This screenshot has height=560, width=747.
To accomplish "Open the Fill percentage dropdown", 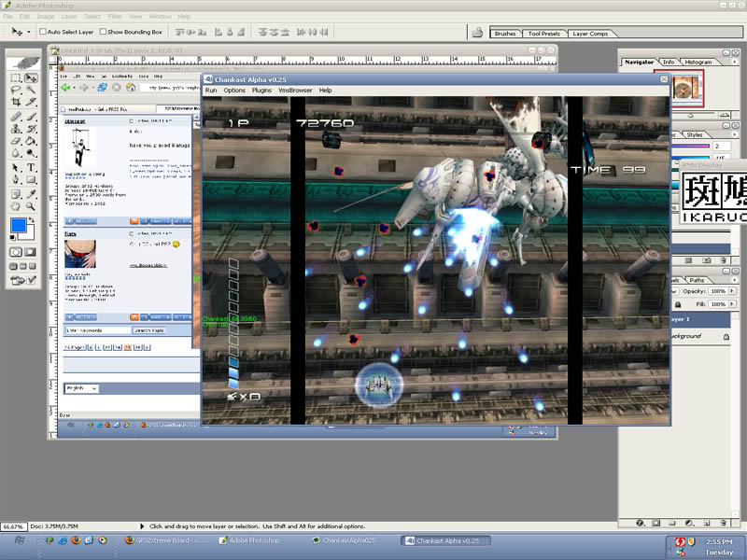I will click(731, 304).
